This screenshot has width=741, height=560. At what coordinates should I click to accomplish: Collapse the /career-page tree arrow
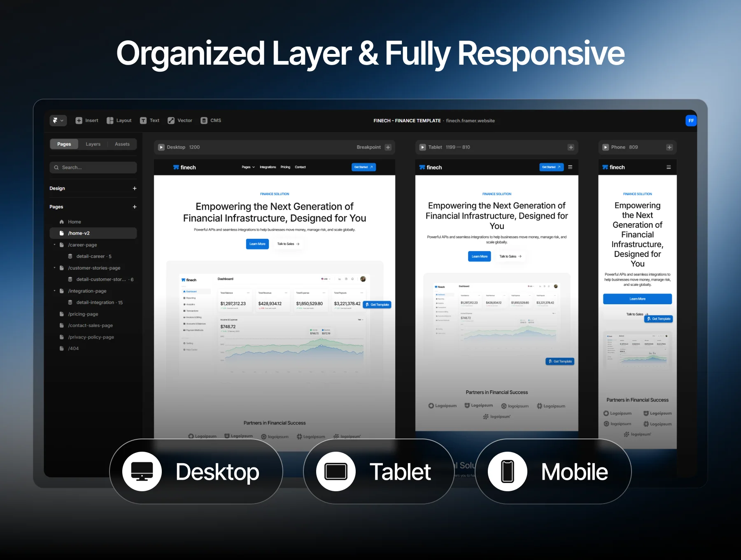coord(54,245)
